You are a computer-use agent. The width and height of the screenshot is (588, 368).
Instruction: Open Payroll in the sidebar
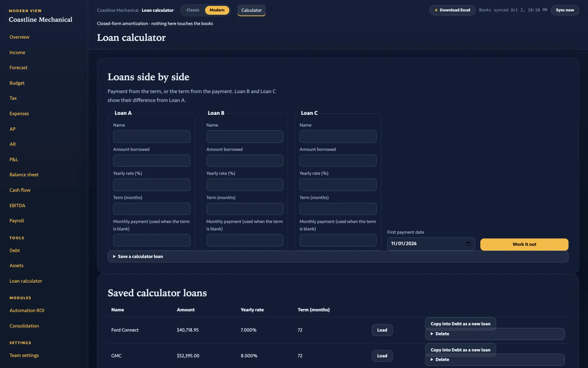coord(17,221)
